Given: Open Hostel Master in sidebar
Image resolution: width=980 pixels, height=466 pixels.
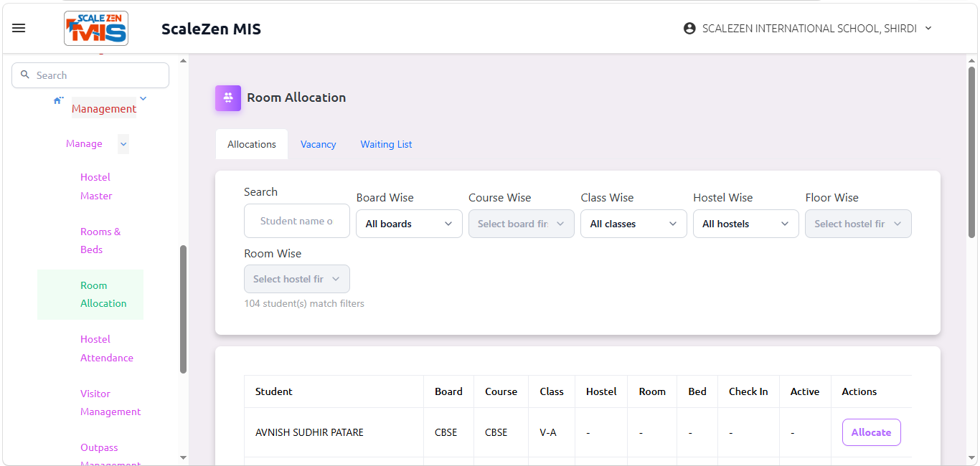Looking at the screenshot, I should click(x=96, y=186).
